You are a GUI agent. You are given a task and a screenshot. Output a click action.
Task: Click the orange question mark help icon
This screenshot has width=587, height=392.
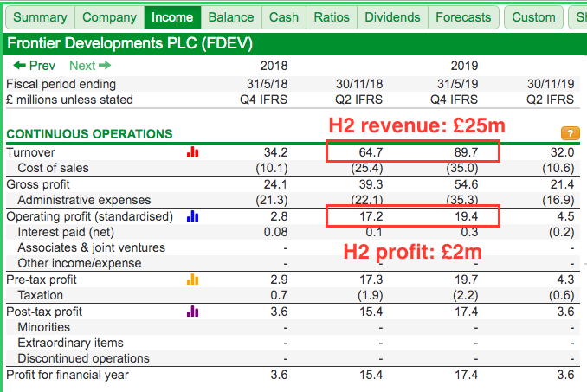pos(571,133)
